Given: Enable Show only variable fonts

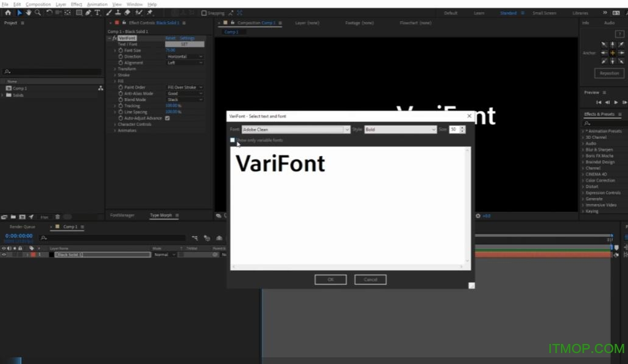Looking at the screenshot, I should tap(233, 140).
